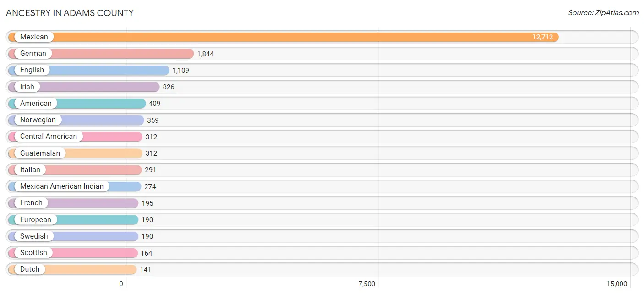Click the 1,844 German value
Image resolution: width=644 pixels, height=295 pixels.
pos(206,54)
